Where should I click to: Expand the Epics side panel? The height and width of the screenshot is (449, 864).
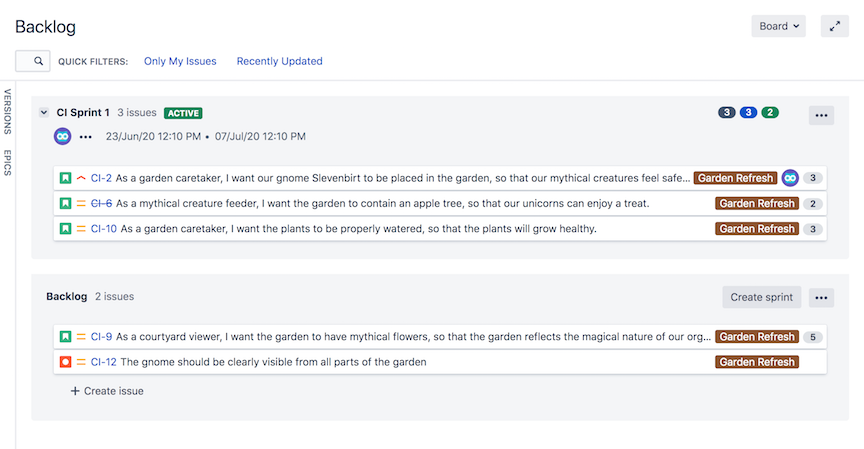[8, 163]
